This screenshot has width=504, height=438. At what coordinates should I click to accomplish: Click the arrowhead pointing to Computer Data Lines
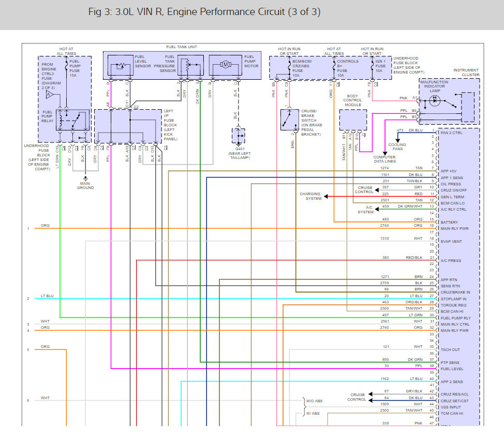coord(385,153)
